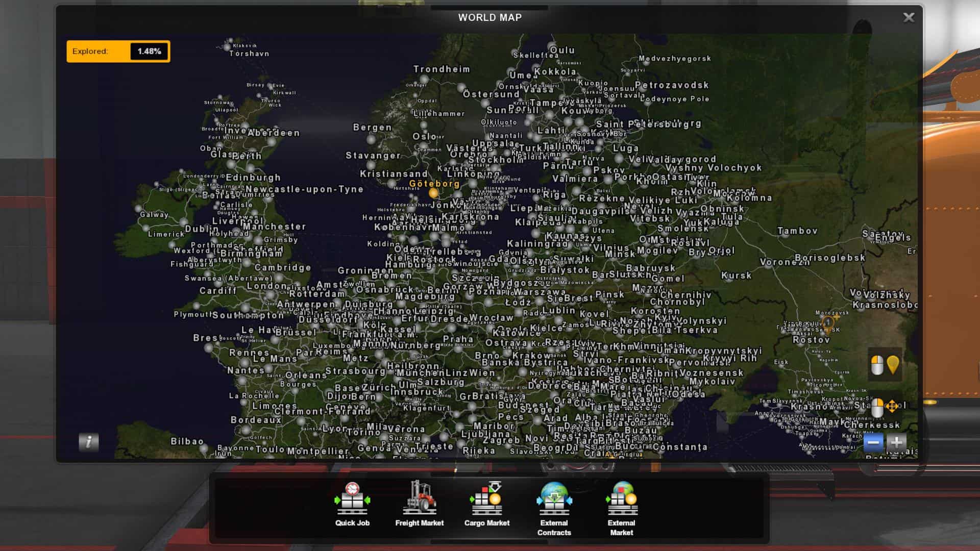The height and width of the screenshot is (551, 980).
Task: Select the highlighted Göteborg city marker
Action: click(433, 193)
